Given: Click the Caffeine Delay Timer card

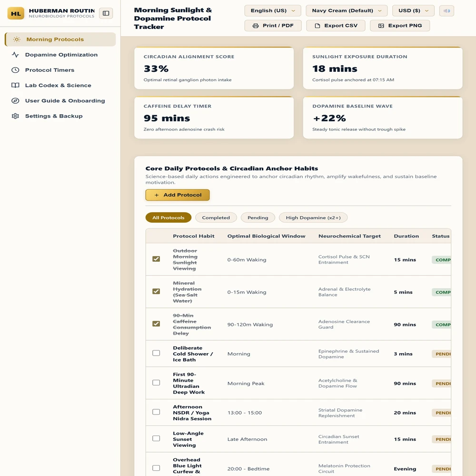Looking at the screenshot, I should pyautogui.click(x=214, y=118).
